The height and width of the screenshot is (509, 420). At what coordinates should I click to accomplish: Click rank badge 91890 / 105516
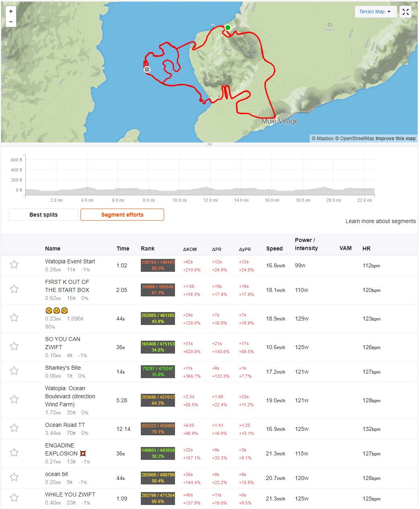158,290
